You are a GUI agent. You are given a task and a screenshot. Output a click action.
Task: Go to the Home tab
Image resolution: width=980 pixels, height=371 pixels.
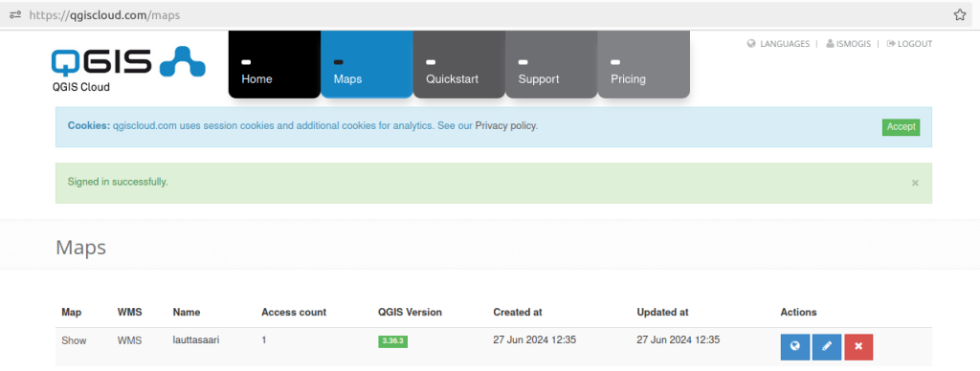tap(275, 64)
